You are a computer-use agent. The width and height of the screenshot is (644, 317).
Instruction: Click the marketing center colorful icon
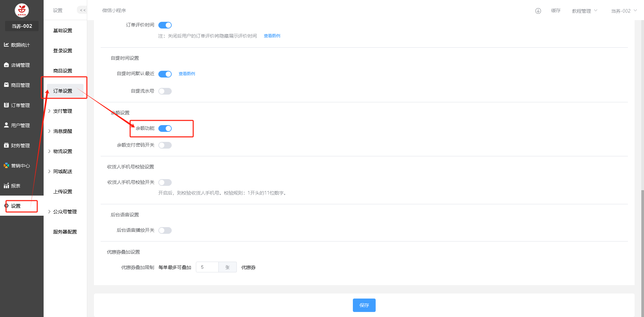[x=6, y=165]
